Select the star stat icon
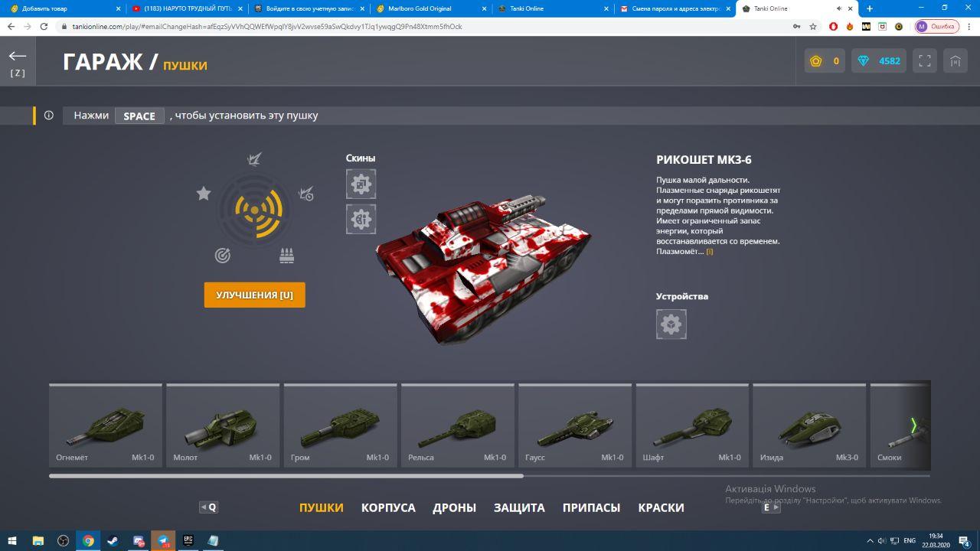Viewport: 980px width, 551px height. [203, 194]
